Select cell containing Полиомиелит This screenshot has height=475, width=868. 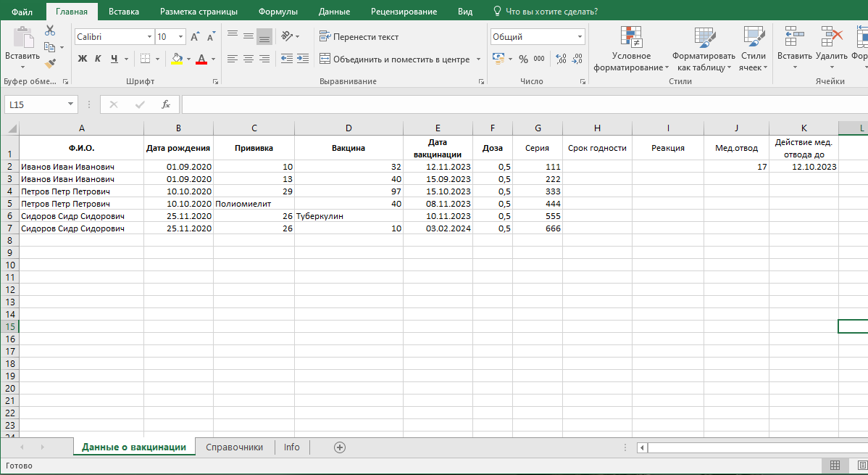click(x=254, y=203)
